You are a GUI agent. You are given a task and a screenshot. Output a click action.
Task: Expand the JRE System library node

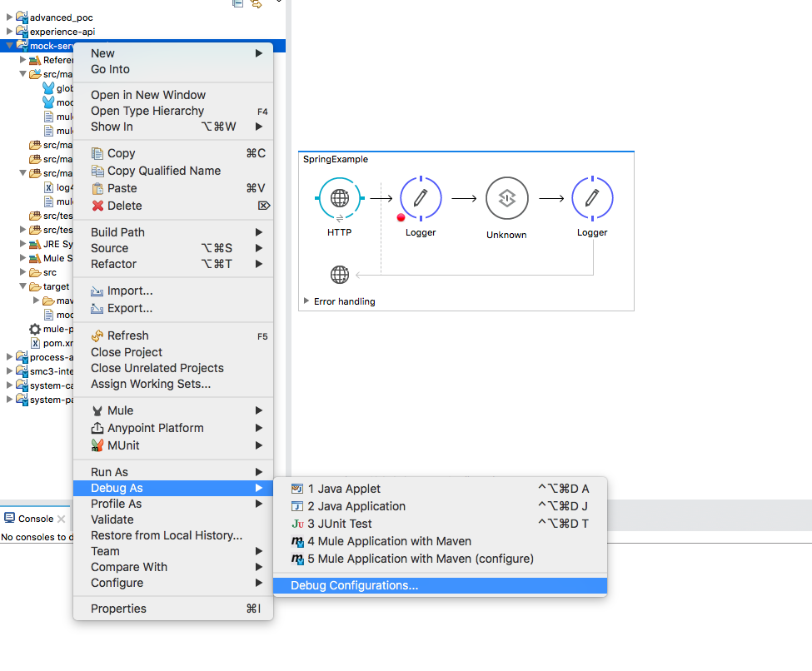coord(22,243)
